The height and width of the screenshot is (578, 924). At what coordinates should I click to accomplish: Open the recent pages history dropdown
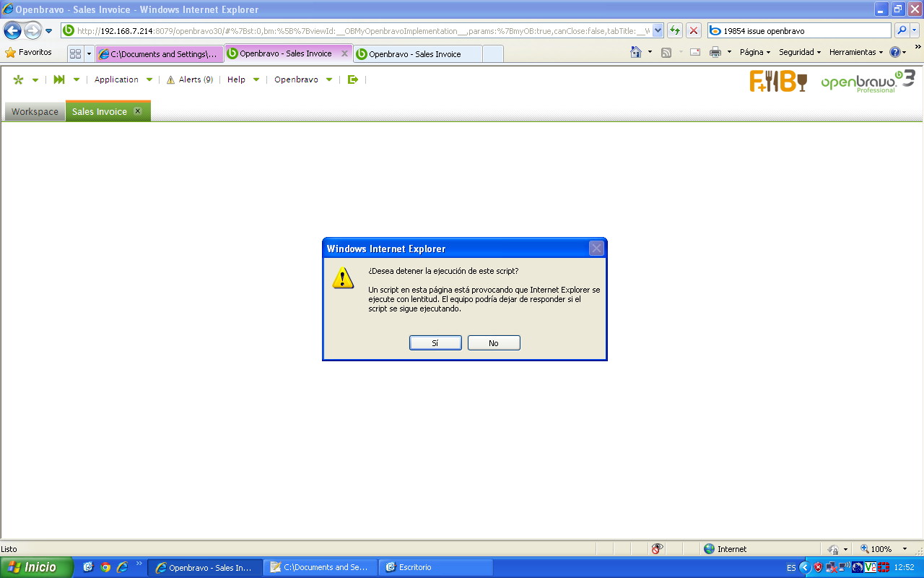click(49, 31)
